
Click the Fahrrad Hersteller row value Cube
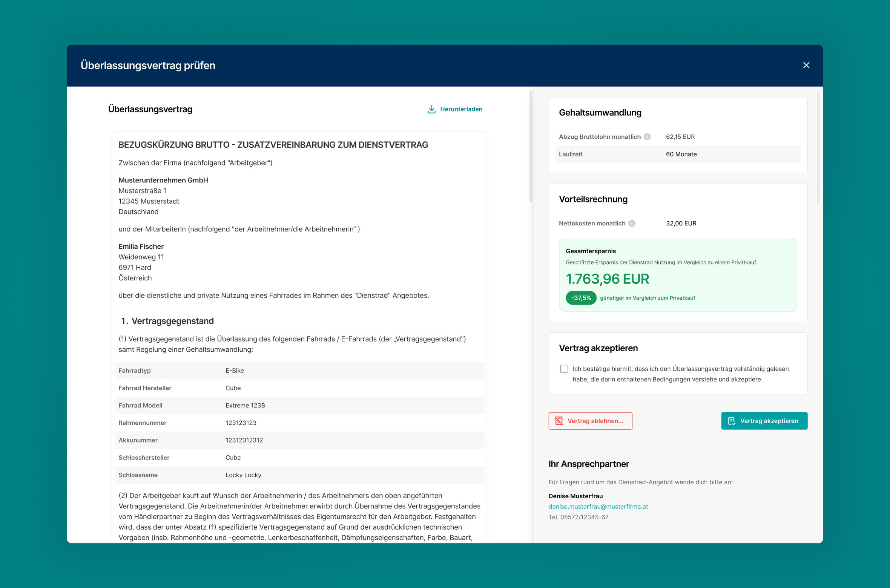(x=233, y=388)
